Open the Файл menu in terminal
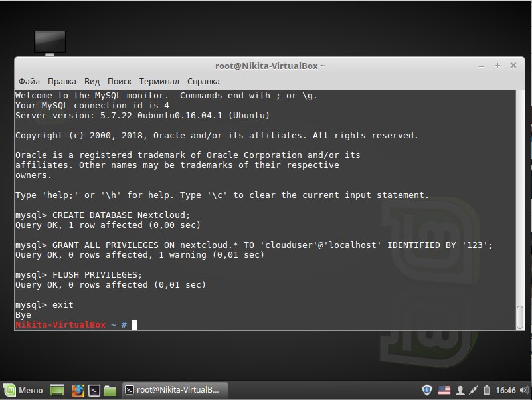The image size is (532, 400). (x=29, y=82)
